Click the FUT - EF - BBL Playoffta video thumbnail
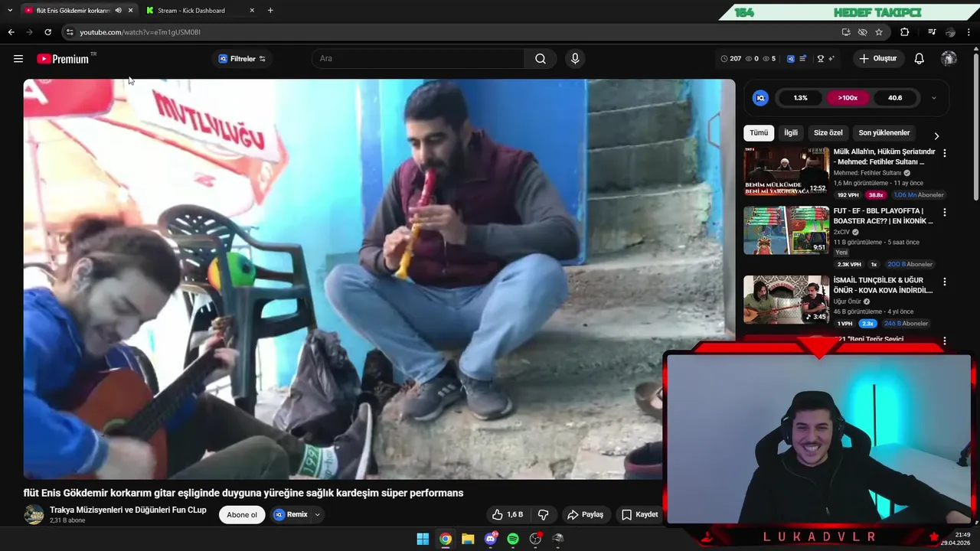Viewport: 980px width, 551px height. [x=786, y=230]
